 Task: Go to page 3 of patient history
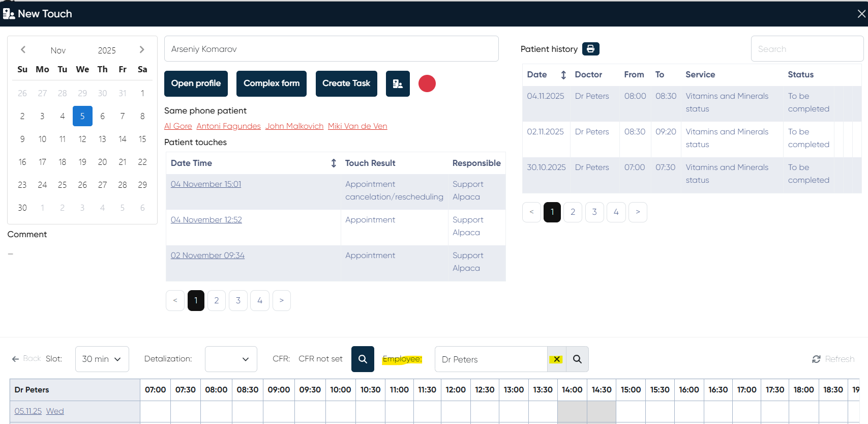(x=594, y=212)
